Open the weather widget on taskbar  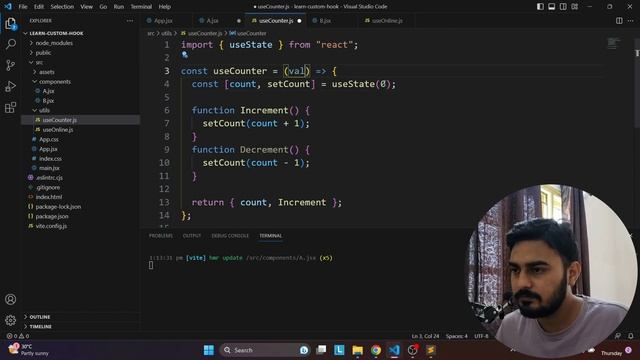pyautogui.click(x=29, y=350)
